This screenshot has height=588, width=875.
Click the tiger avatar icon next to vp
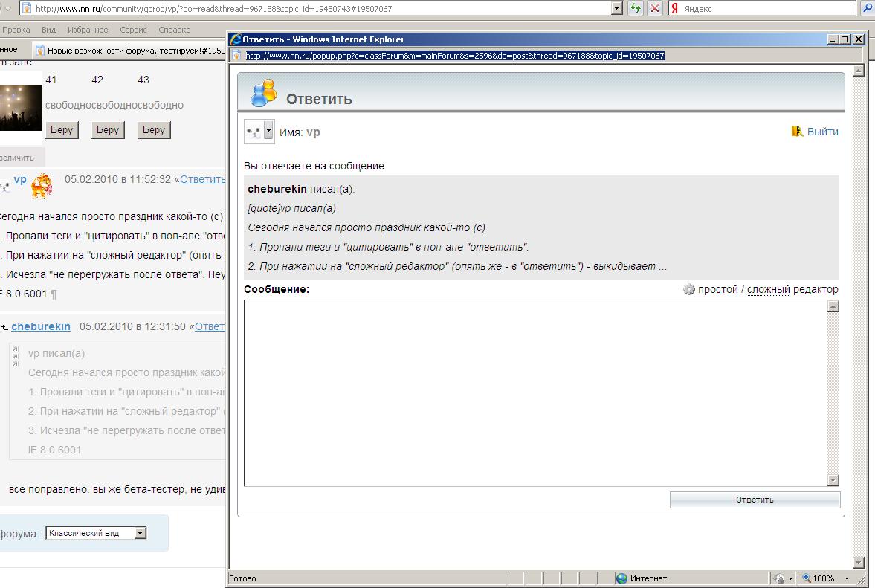tap(42, 186)
